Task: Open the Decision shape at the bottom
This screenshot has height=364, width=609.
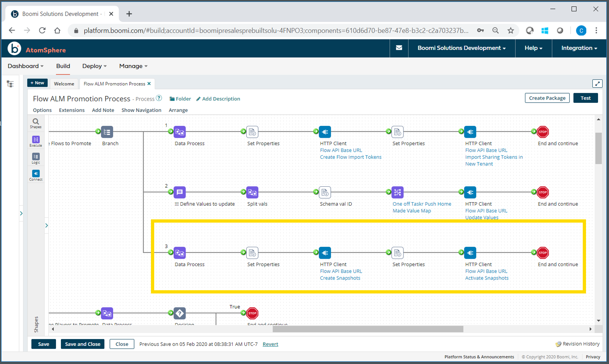Action: pyautogui.click(x=180, y=313)
